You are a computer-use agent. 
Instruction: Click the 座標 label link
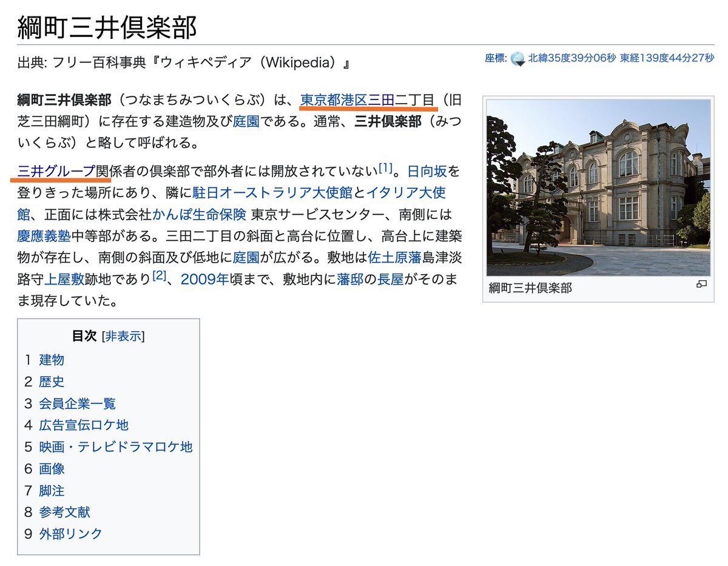pos(495,58)
